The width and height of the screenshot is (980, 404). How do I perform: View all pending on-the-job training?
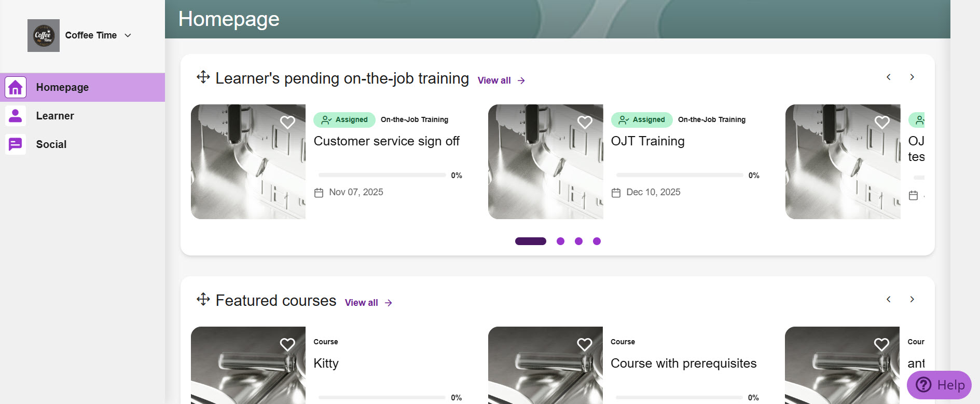tap(501, 80)
